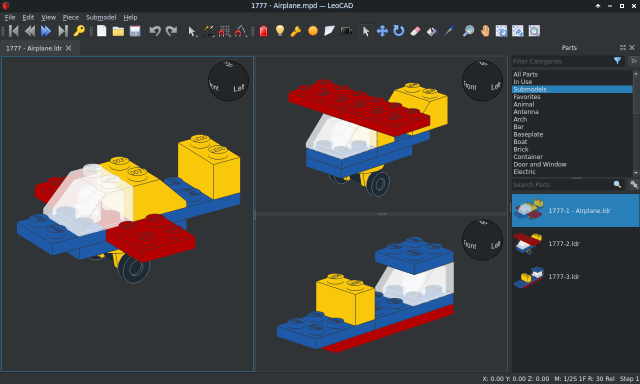
Task: Toggle the snap angle option
Action: point(241,31)
